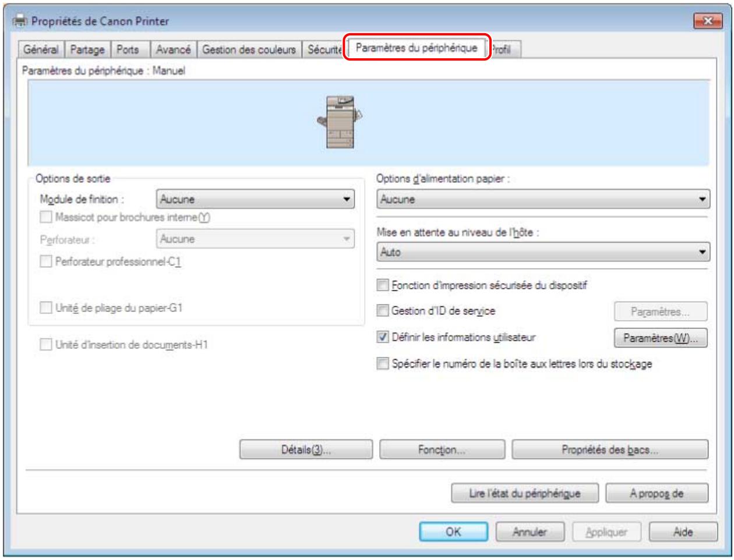Open the Aide button
This screenshot has height=560, width=734.
pos(682,531)
